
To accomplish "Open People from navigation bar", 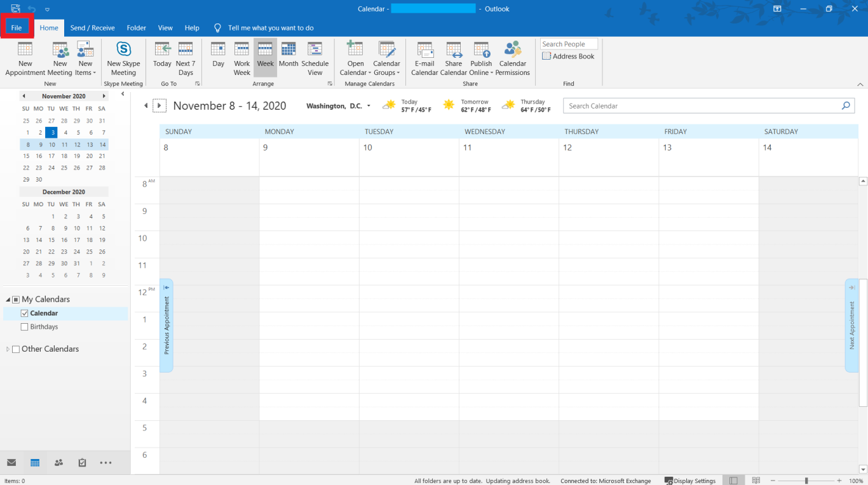I will click(58, 463).
